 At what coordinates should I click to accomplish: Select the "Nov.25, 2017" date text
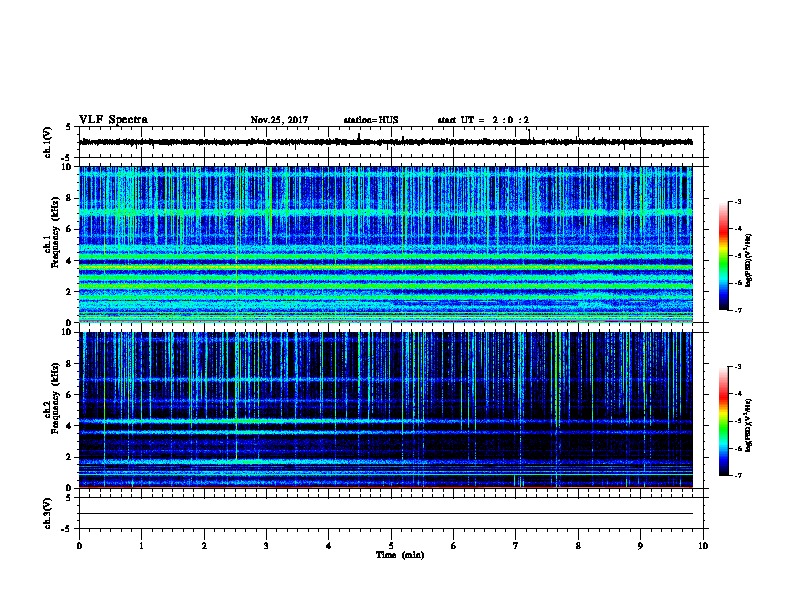[279, 120]
